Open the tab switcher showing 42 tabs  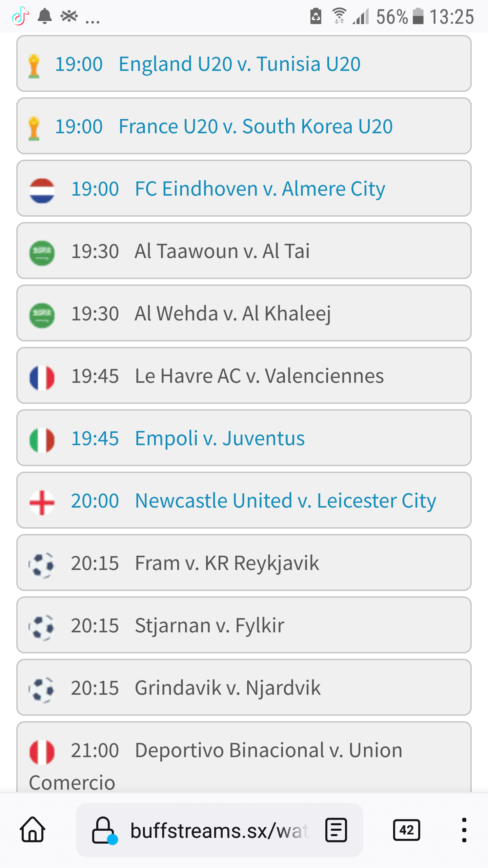406,830
